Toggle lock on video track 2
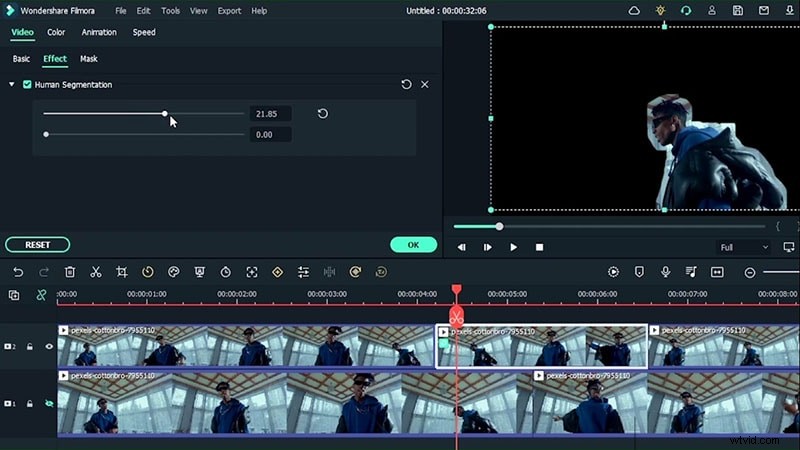This screenshot has width=800, height=450. coord(30,347)
